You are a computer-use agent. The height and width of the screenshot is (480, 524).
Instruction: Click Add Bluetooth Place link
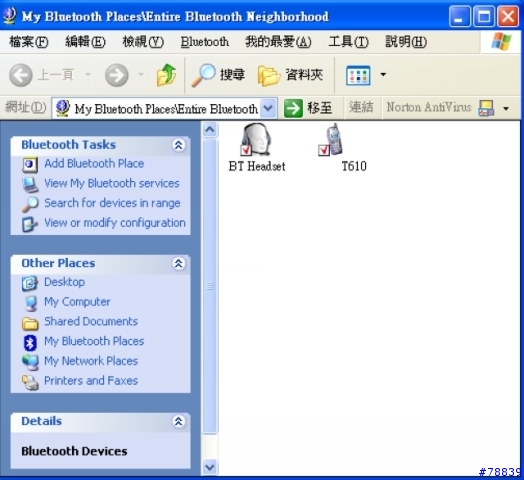tap(94, 163)
